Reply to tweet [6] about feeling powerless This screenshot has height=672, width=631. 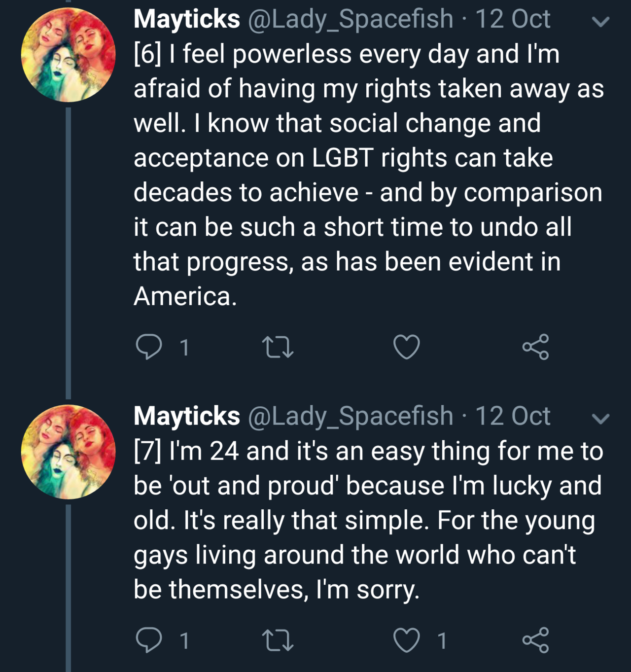pyautogui.click(x=148, y=347)
